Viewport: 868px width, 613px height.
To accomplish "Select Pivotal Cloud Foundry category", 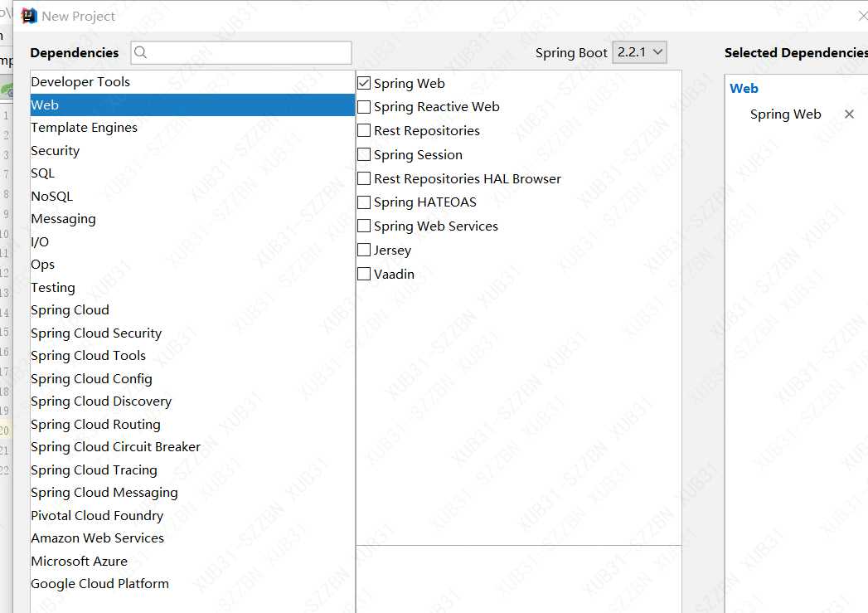I will pos(192,516).
